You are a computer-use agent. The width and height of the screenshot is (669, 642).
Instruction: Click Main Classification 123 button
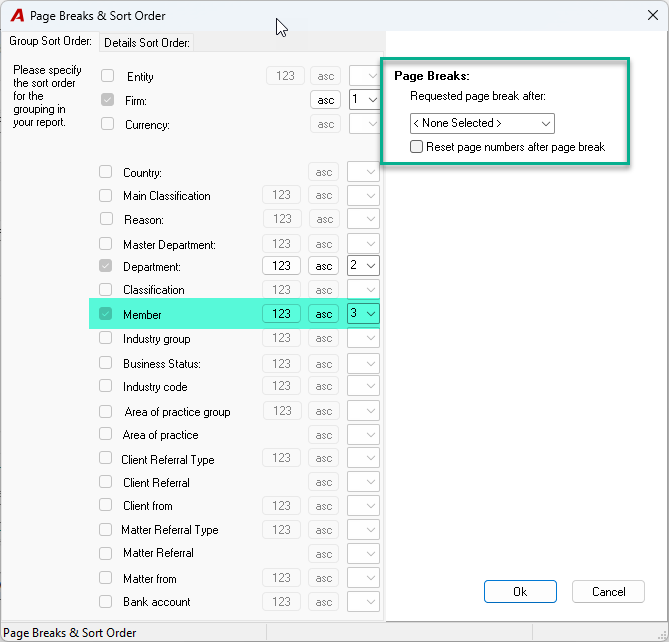[x=281, y=195]
